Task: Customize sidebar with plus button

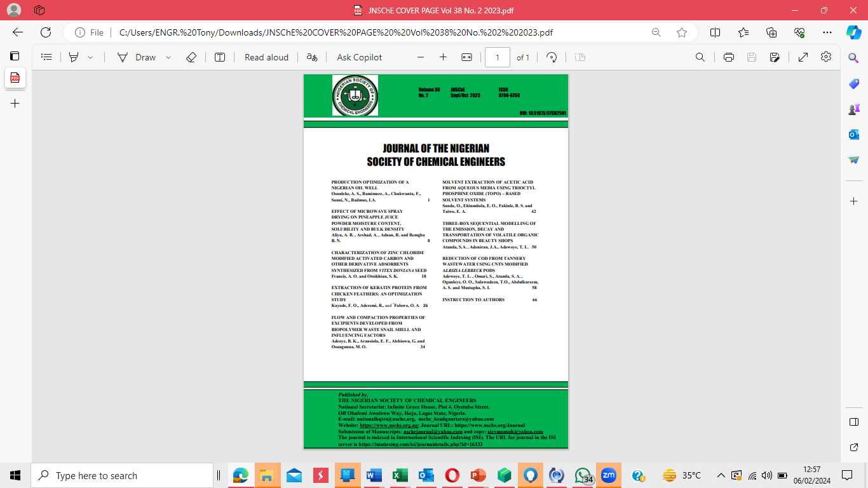Action: click(x=853, y=201)
